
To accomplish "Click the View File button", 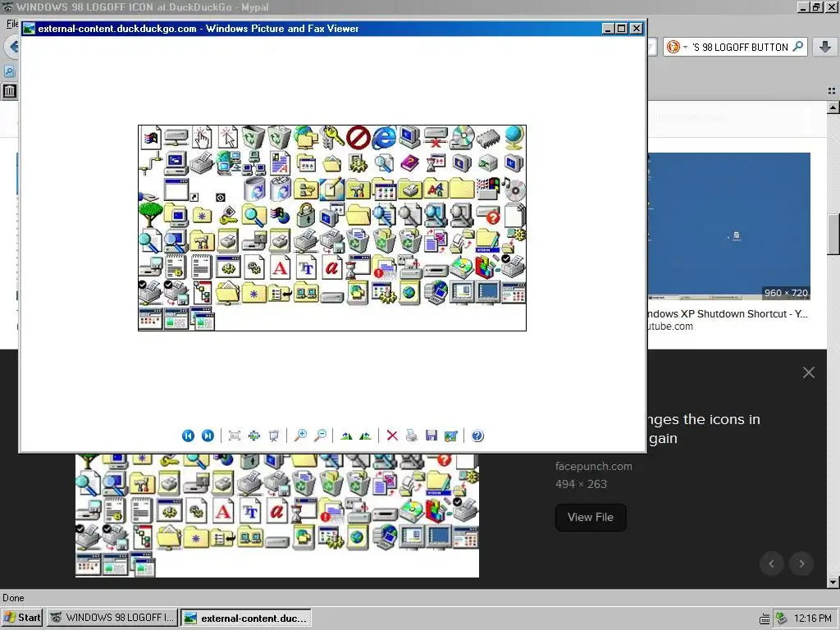I will coord(591,517).
